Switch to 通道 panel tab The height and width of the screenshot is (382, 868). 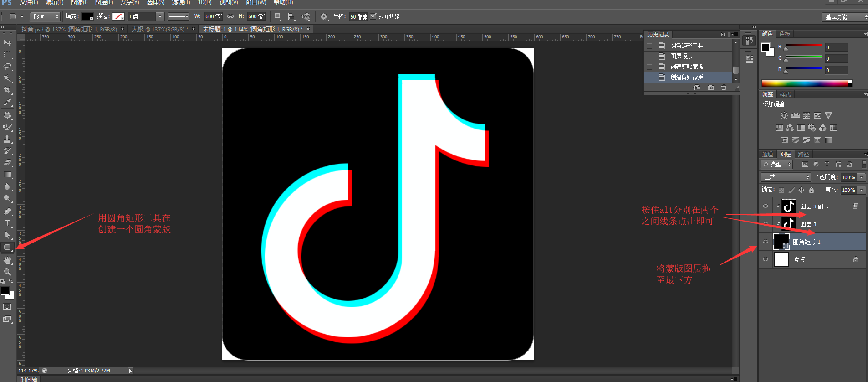tap(768, 155)
